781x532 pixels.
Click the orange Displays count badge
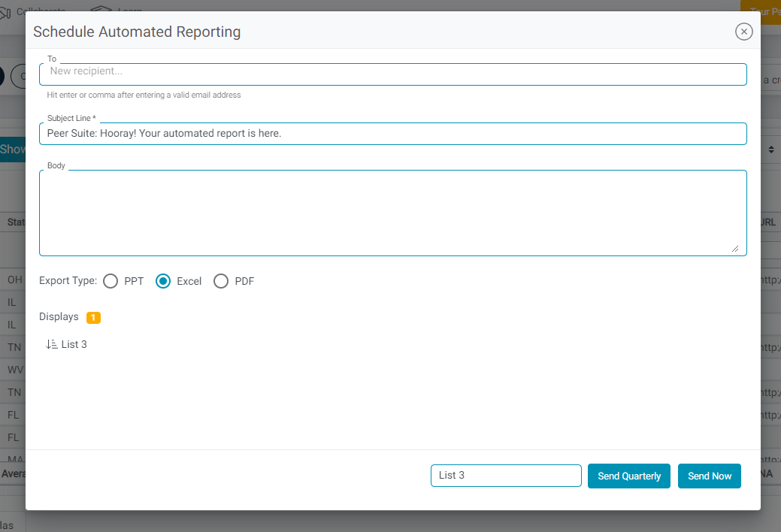click(93, 317)
